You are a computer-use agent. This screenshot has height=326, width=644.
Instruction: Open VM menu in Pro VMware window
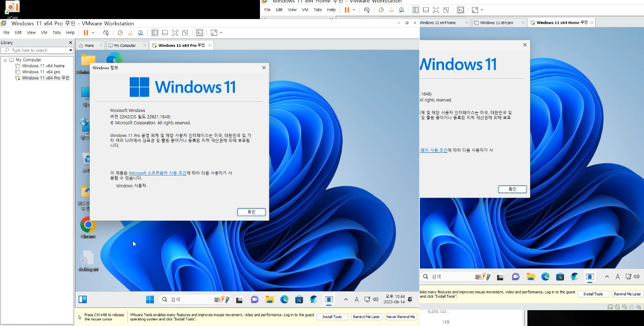point(44,33)
